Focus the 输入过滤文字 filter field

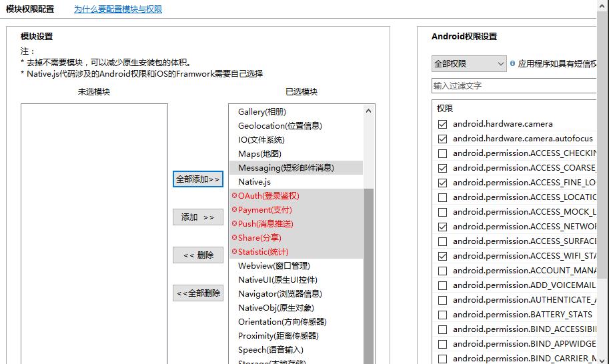tap(514, 86)
